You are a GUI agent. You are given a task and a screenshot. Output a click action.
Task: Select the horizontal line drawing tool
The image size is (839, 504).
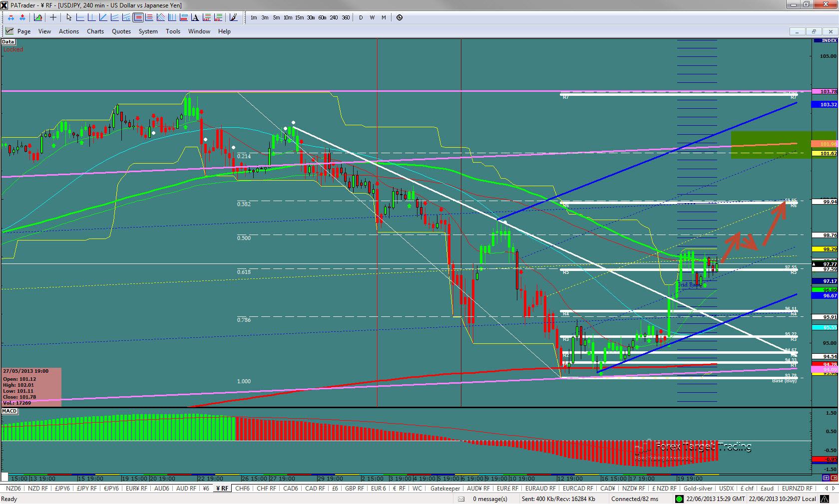click(80, 17)
